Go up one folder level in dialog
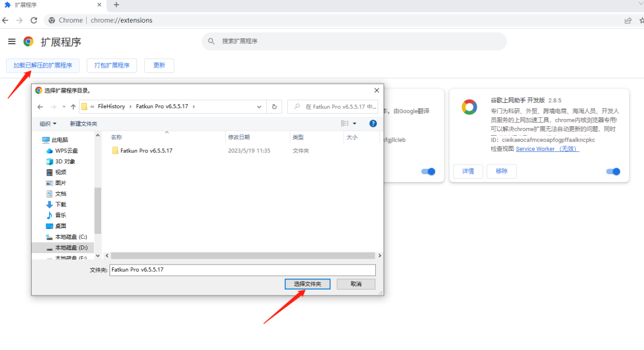The width and height of the screenshot is (644, 350). coord(73,107)
